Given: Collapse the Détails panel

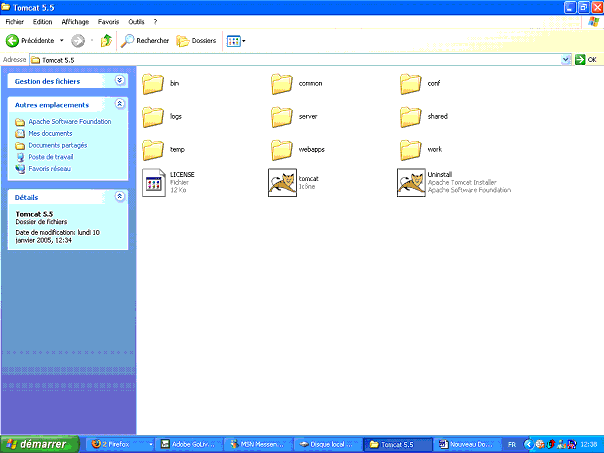Looking at the screenshot, I should [120, 197].
